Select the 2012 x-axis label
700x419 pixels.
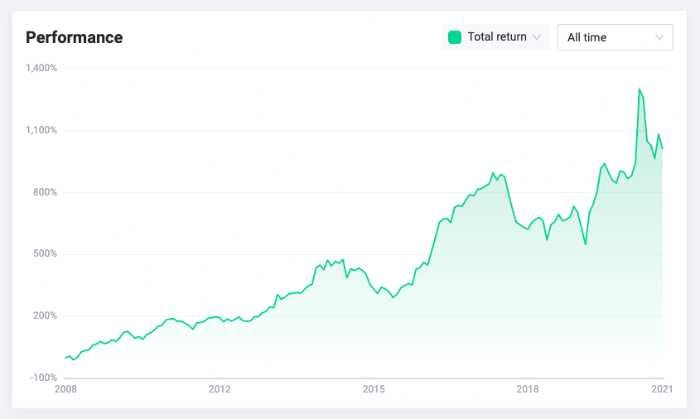pyautogui.click(x=220, y=389)
